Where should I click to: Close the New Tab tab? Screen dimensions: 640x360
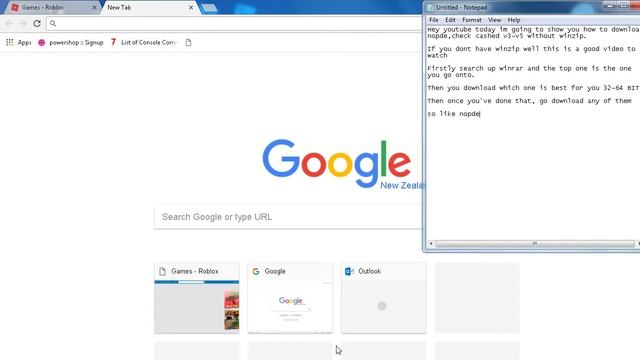pyautogui.click(x=191, y=7)
